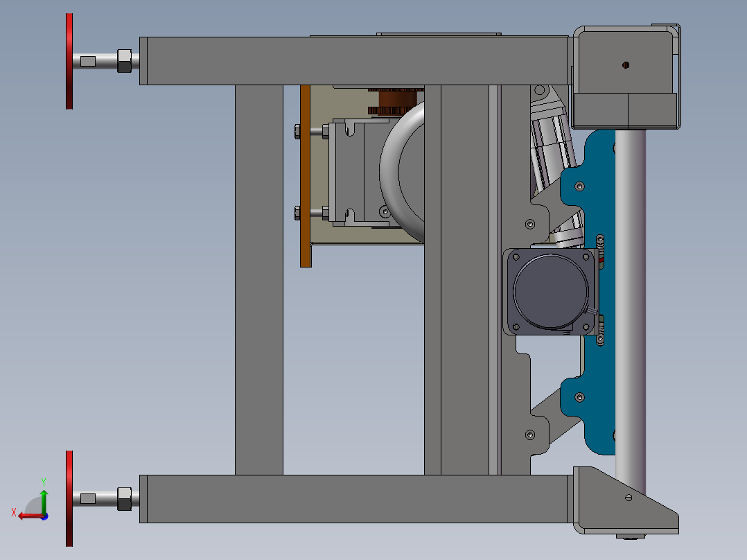Select the dark motor with round cap
This screenshot has width=747, height=560.
click(551, 291)
